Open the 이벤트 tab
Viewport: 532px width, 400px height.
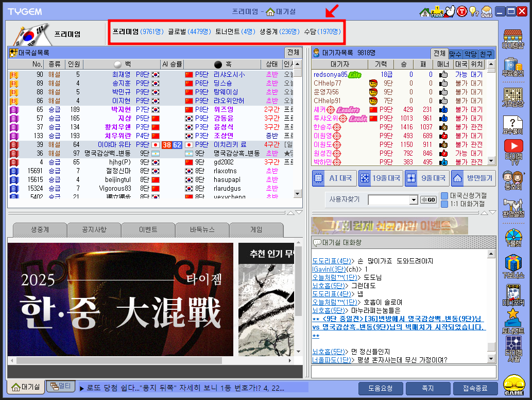tap(148, 230)
